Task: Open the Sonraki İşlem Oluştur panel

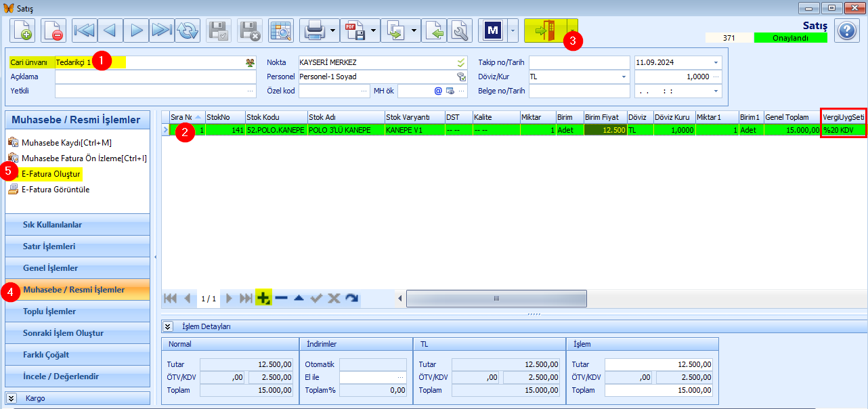Action: click(x=77, y=333)
